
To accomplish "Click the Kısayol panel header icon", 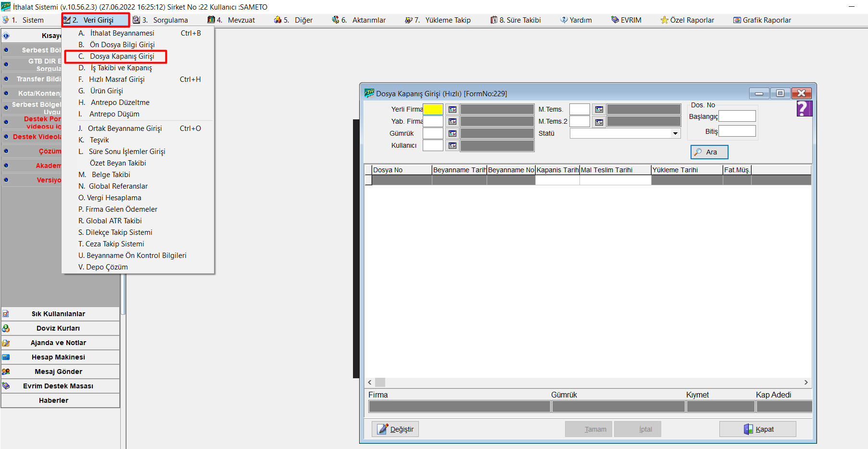I will [6, 36].
